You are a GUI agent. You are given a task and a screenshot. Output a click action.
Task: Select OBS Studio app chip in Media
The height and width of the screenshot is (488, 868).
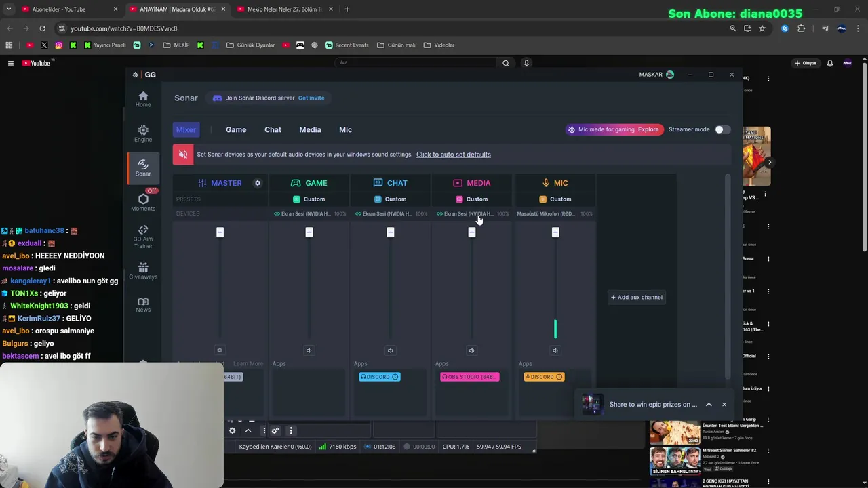[x=470, y=377]
